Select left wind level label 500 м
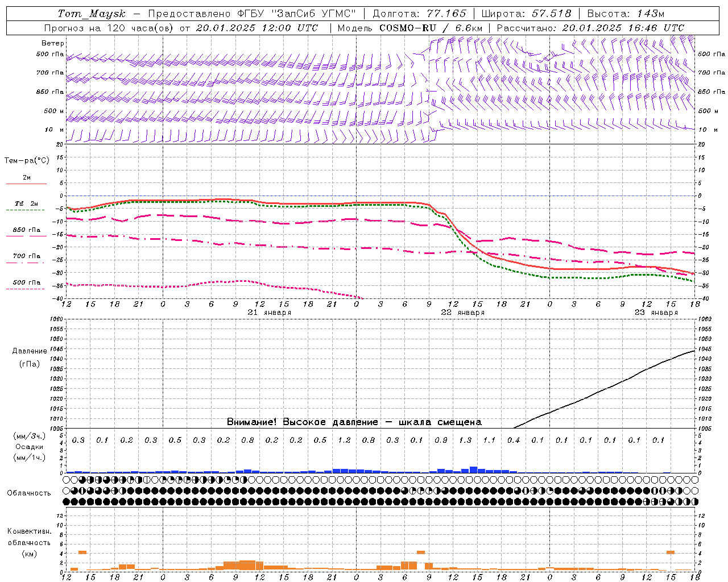This screenshot has height=582, width=728. point(54,111)
